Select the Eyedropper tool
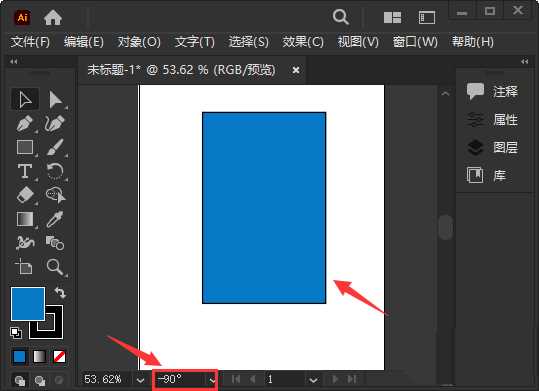The height and width of the screenshot is (391, 539). tap(55, 219)
